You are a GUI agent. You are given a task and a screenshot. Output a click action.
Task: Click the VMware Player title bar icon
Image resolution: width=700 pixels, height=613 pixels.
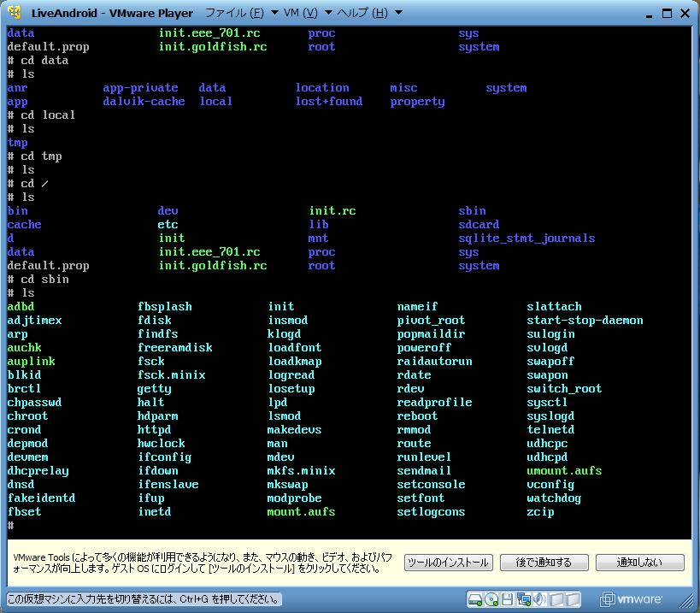click(15, 13)
